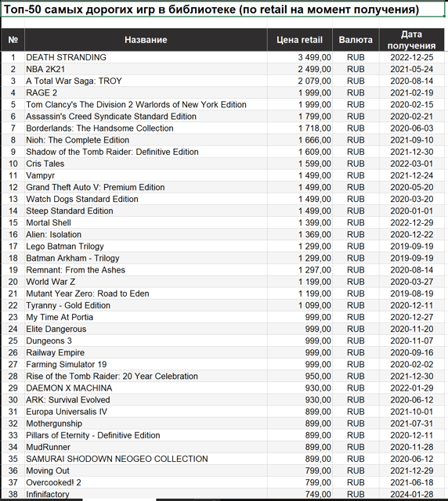Click price 1 099,00 for Tyranny Gold Edition
Image resolution: width=448 pixels, height=501 pixels.
tap(300, 305)
